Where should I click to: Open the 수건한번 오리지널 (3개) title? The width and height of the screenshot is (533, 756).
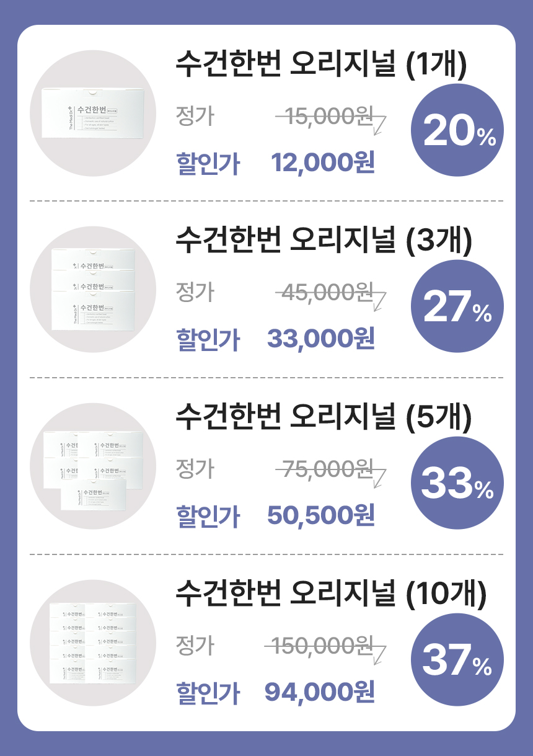coord(324,240)
